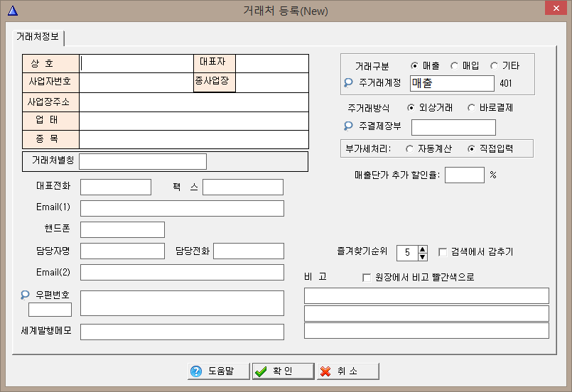Enable 검색에서 감추기 checkbox
572x392 pixels.
point(443,252)
